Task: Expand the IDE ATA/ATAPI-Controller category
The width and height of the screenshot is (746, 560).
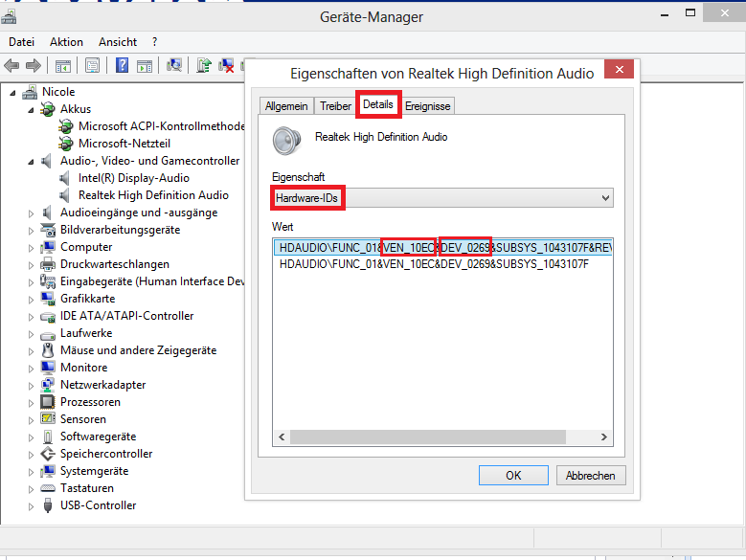Action: coord(31,317)
